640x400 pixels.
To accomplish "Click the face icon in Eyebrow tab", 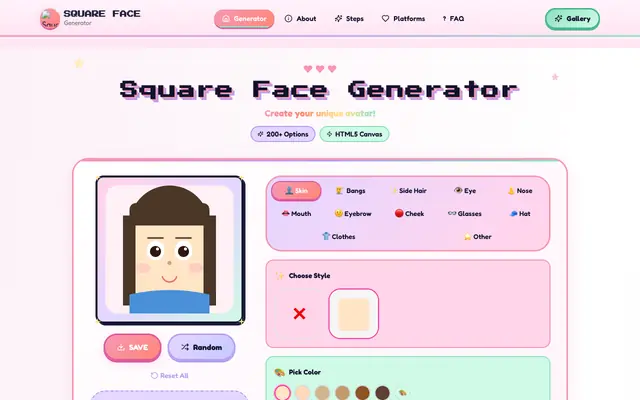I will [338, 213].
